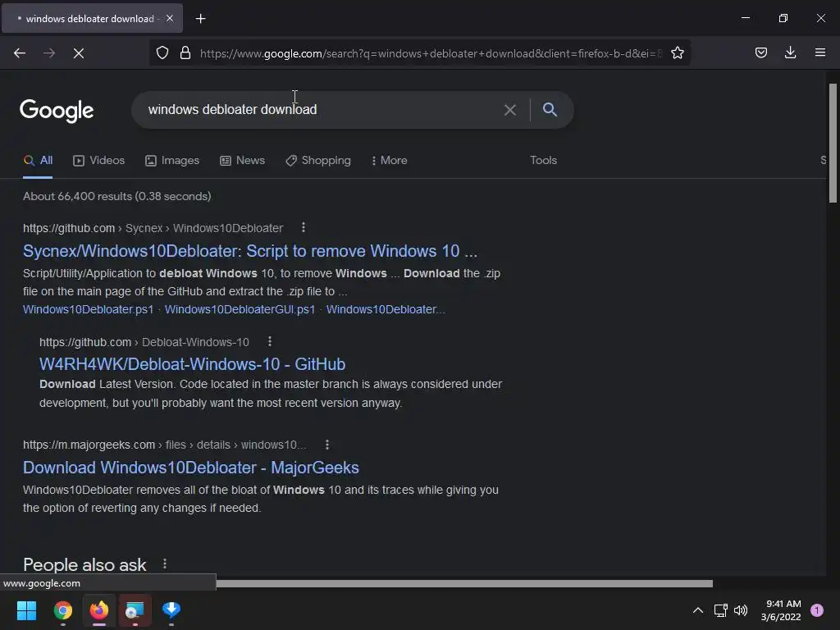Image resolution: width=840 pixels, height=630 pixels.
Task: Switch to Images search tab
Action: [172, 160]
